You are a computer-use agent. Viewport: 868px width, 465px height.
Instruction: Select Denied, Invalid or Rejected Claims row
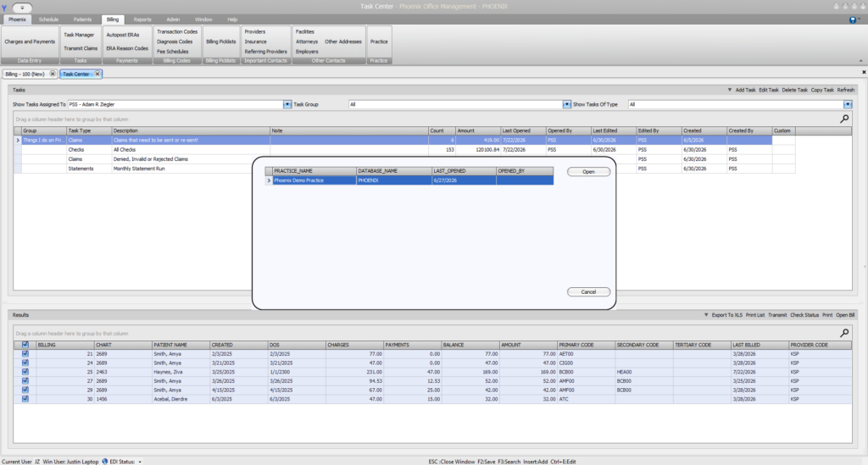[404, 159]
